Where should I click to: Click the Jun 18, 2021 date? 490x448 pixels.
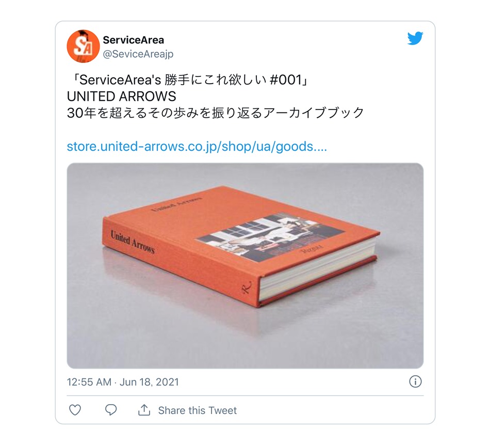[x=150, y=382]
